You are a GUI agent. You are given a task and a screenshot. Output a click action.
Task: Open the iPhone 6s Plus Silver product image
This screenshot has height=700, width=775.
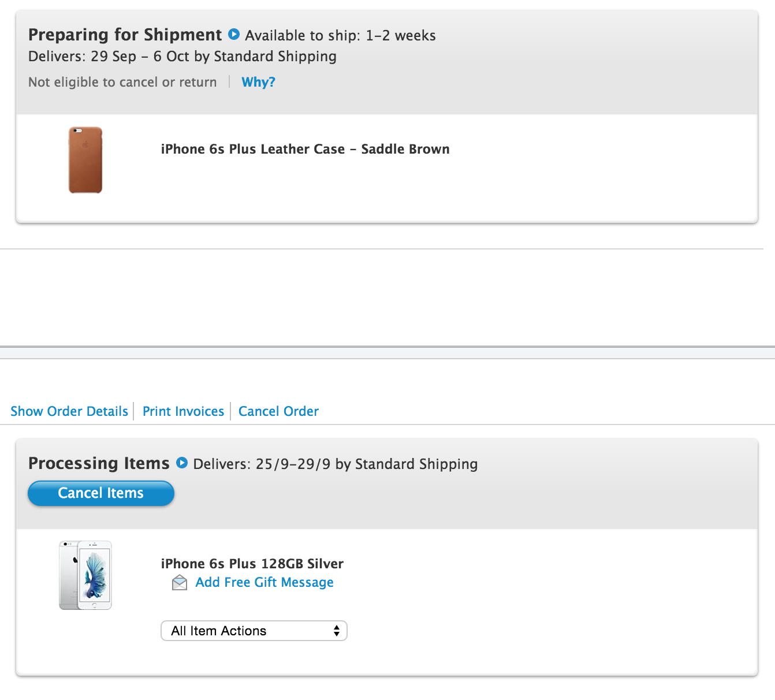(85, 575)
